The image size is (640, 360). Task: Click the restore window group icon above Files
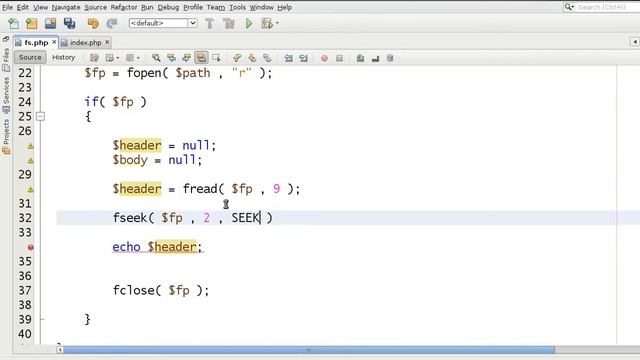coord(6,39)
